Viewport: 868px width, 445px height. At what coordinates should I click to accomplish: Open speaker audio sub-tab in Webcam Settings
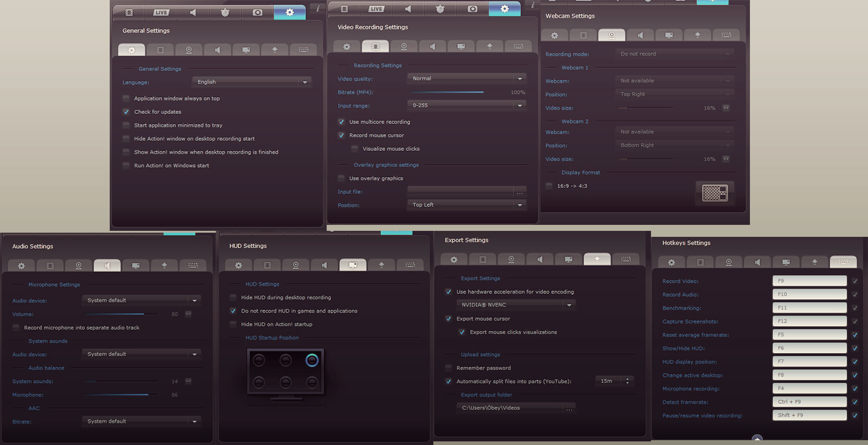[x=640, y=35]
